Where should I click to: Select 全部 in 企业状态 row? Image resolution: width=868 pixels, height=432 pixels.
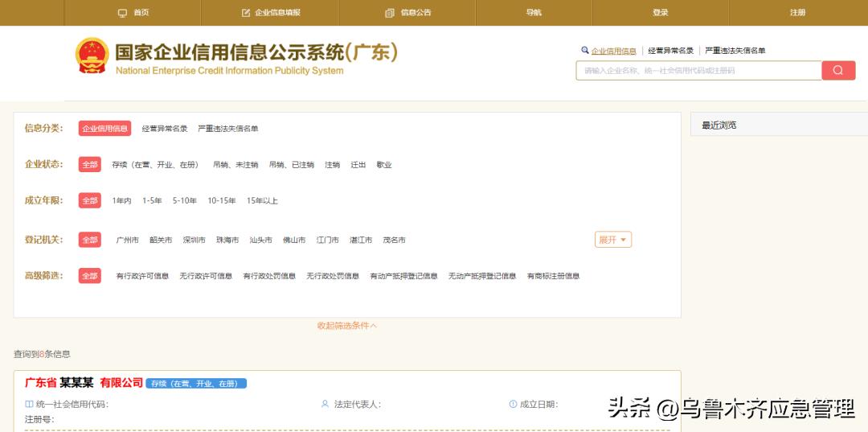point(90,164)
